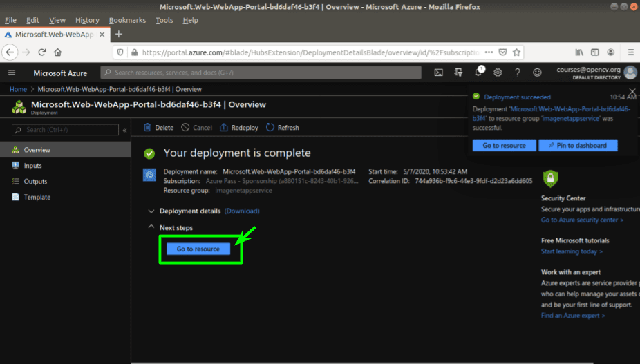Image resolution: width=640 pixels, height=364 pixels.
Task: Click the Microsoft Azure portal title
Action: [x=60, y=73]
